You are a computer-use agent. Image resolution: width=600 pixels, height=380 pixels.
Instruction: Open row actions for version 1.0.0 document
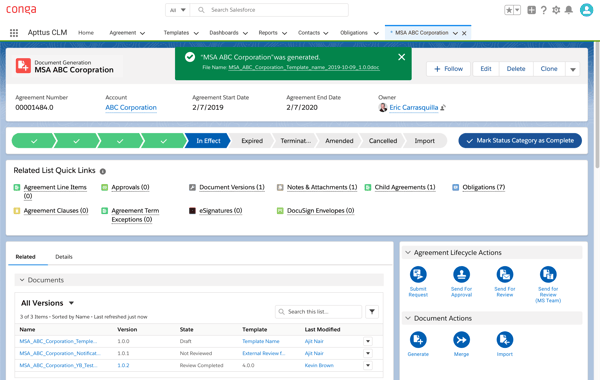(368, 341)
